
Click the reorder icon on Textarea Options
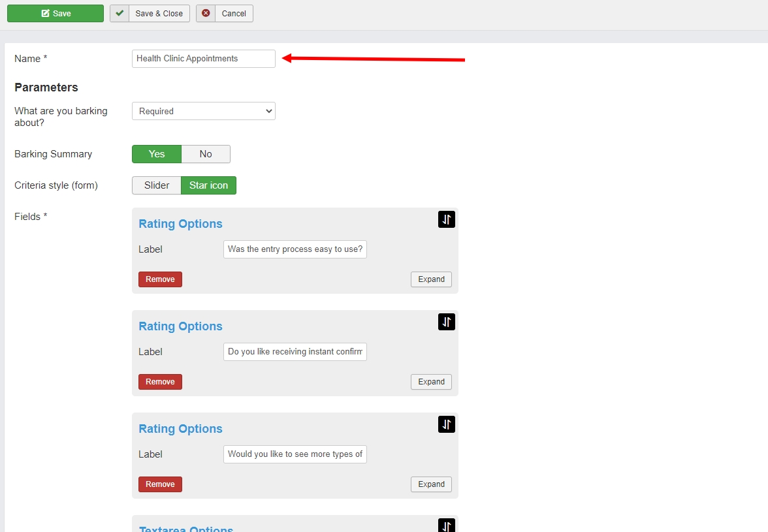(447, 525)
